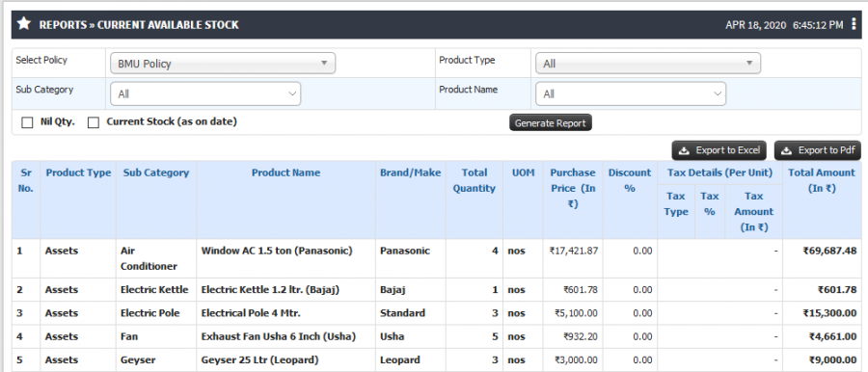The width and height of the screenshot is (868, 372).
Task: Click total amount ₹9,000.00
Action: pyautogui.click(x=832, y=359)
